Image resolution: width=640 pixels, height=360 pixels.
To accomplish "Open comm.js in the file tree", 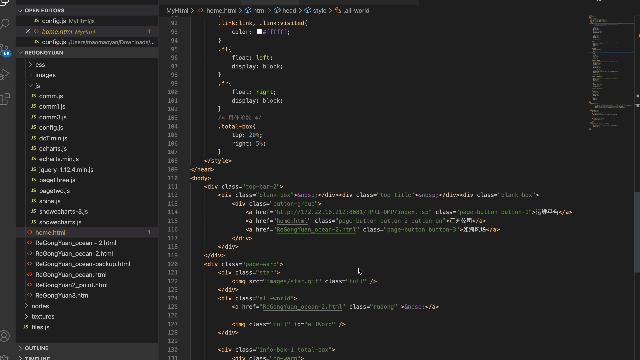I will (51, 96).
